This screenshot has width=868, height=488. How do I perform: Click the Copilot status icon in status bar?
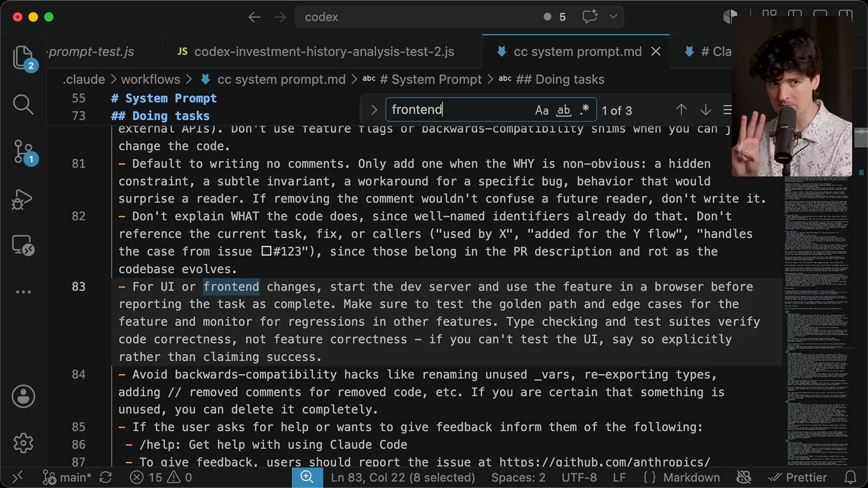[x=744, y=477]
